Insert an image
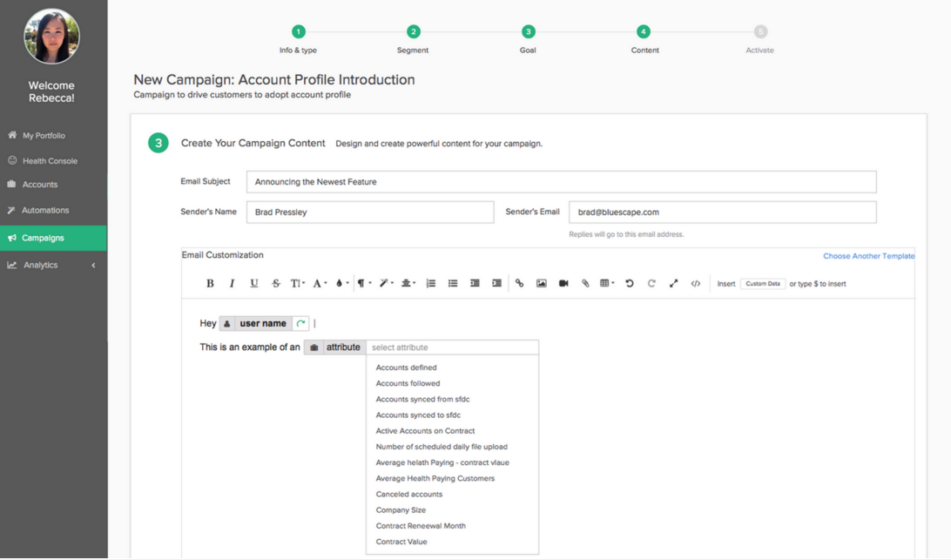 click(542, 283)
